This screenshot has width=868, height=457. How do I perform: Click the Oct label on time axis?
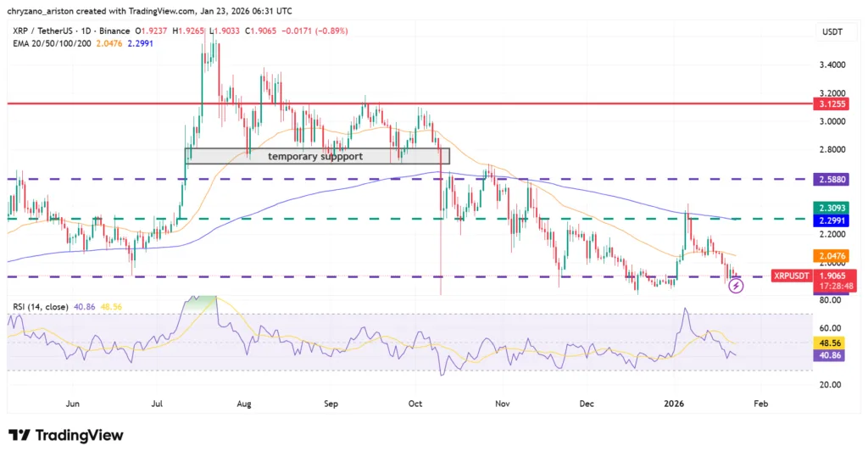pos(415,404)
